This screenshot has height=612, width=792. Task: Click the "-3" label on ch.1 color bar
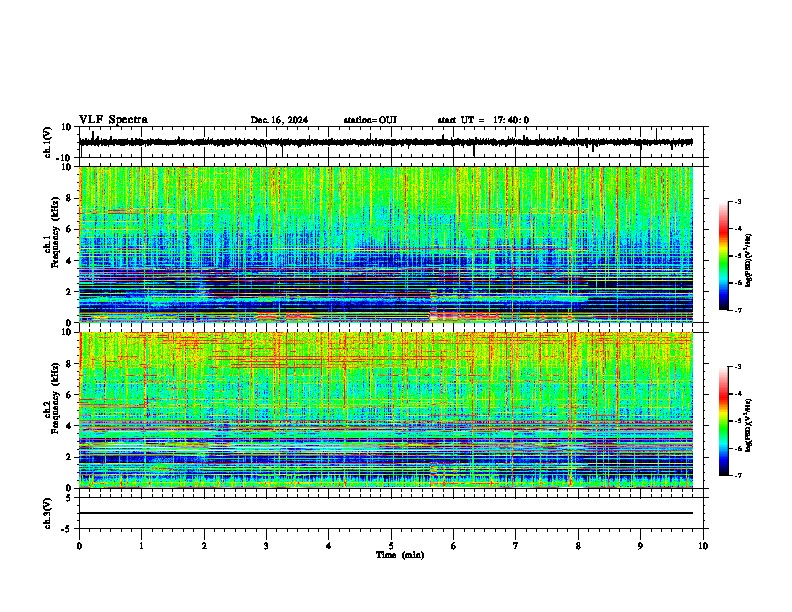click(737, 202)
